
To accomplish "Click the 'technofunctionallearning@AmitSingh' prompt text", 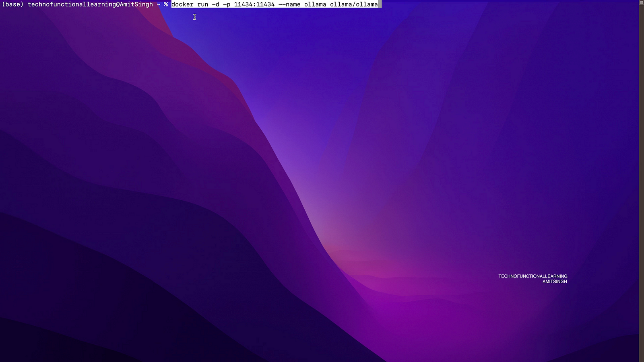I will point(90,4).
